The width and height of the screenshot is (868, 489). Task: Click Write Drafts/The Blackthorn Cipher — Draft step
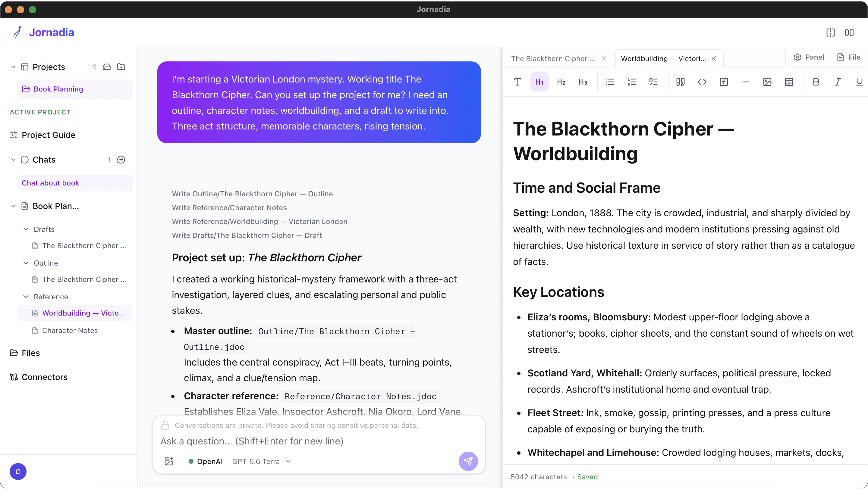(x=247, y=235)
